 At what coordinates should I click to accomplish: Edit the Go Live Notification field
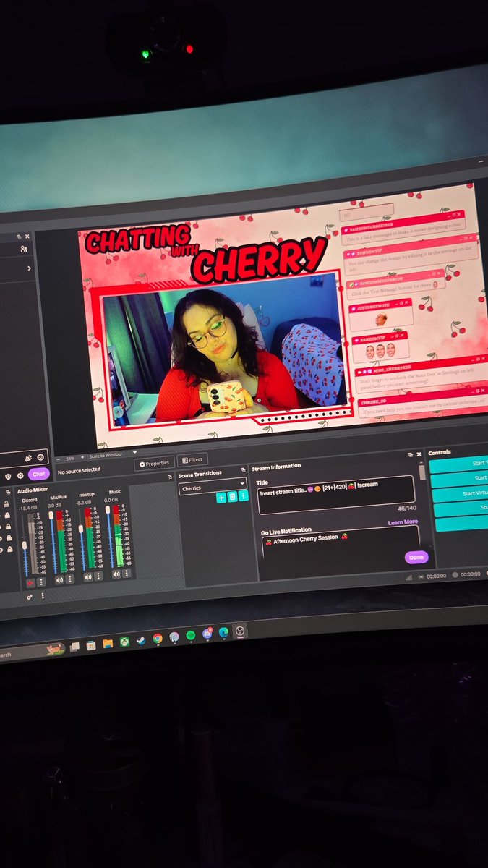[x=341, y=542]
